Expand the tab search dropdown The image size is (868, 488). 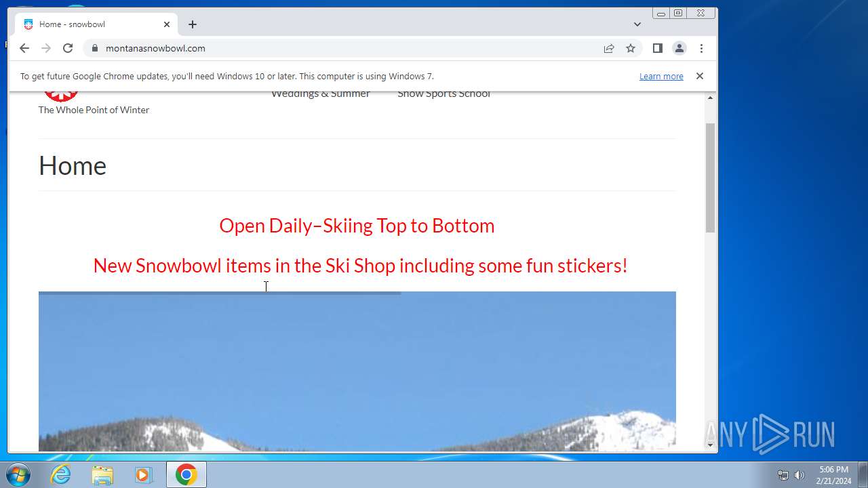(637, 24)
